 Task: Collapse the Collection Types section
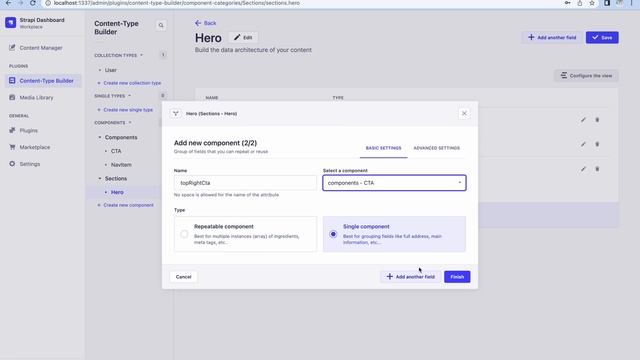119,55
